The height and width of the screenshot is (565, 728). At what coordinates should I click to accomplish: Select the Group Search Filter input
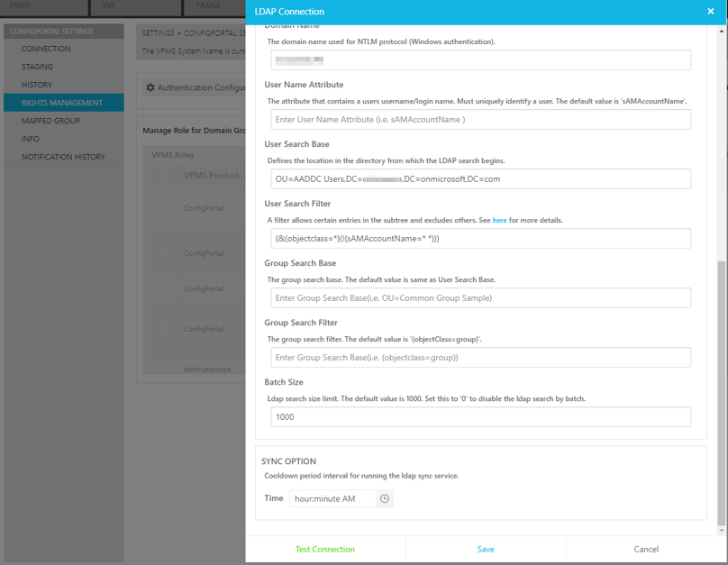[480, 357]
